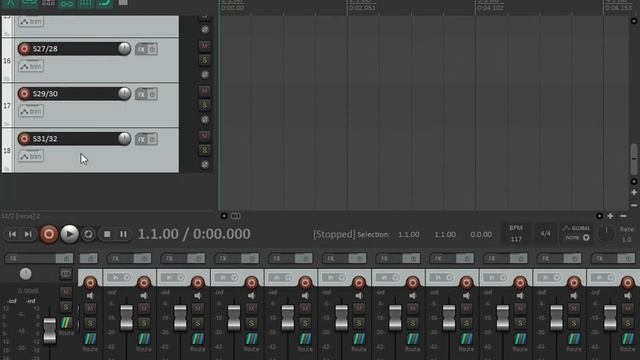The width and height of the screenshot is (640, 360).
Task: Solo track 16
Action: tap(204, 60)
